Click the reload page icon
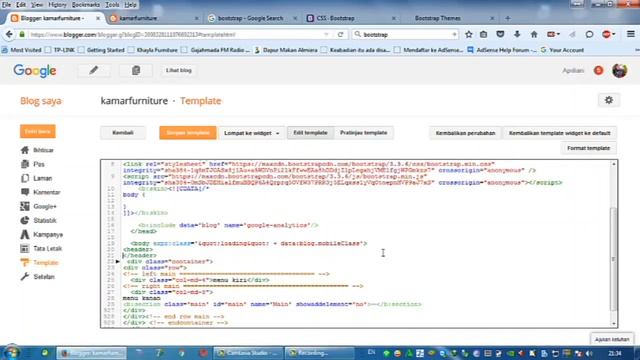 point(340,35)
